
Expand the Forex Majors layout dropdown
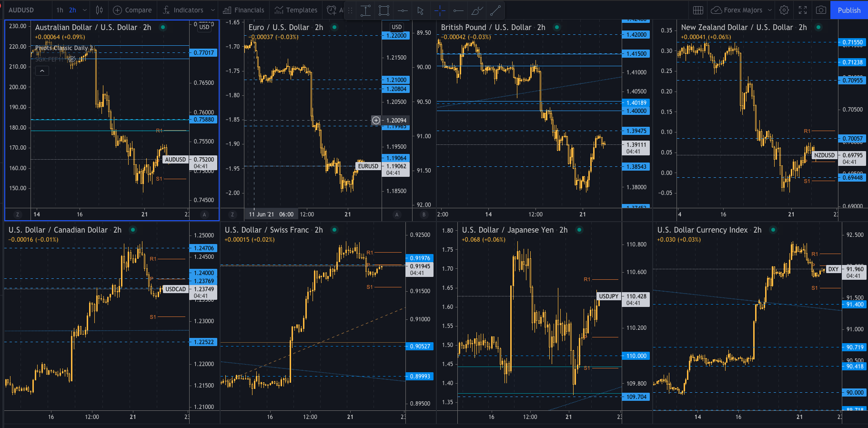pos(770,10)
